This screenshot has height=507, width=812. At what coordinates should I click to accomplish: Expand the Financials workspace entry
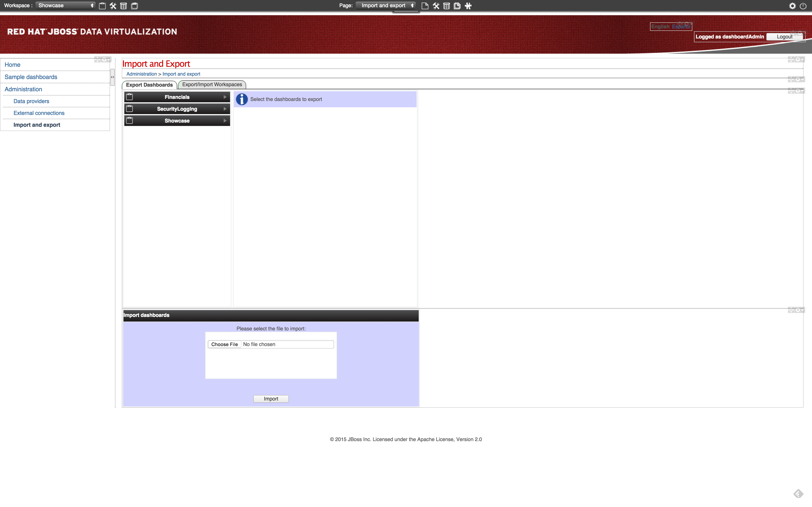177,97
